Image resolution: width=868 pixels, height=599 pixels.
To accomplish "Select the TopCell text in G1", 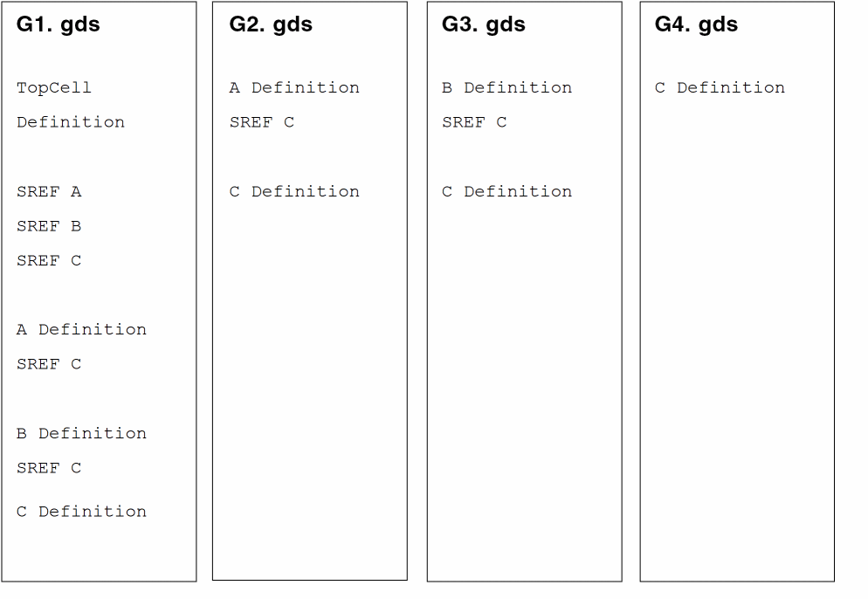I will click(x=53, y=87).
